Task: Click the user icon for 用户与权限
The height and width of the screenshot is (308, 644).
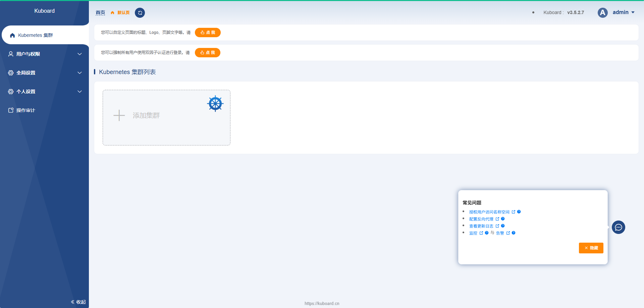Action: pos(11,54)
